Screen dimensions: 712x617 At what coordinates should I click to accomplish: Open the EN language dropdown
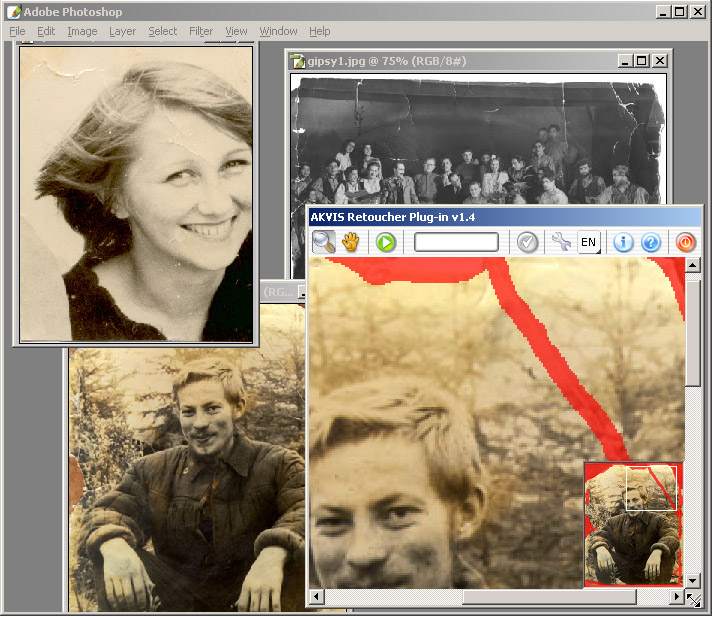(589, 242)
